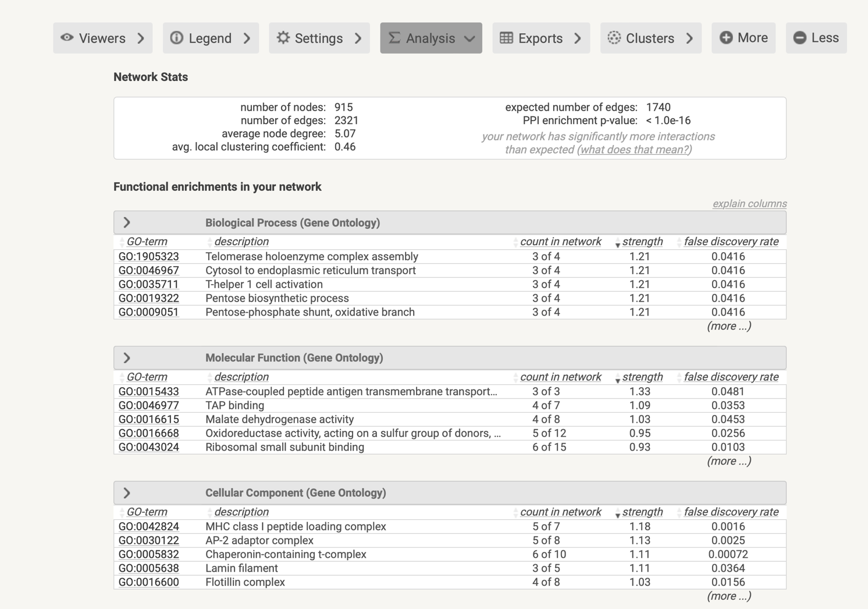Viewport: 868px width, 609px height.
Task: Click the Settings gear icon
Action: [283, 38]
